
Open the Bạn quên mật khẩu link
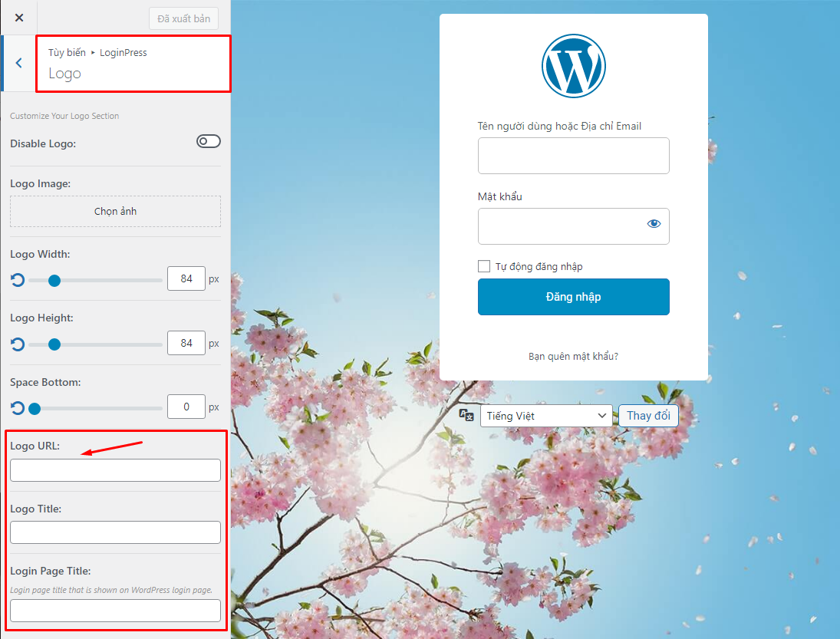pos(573,355)
